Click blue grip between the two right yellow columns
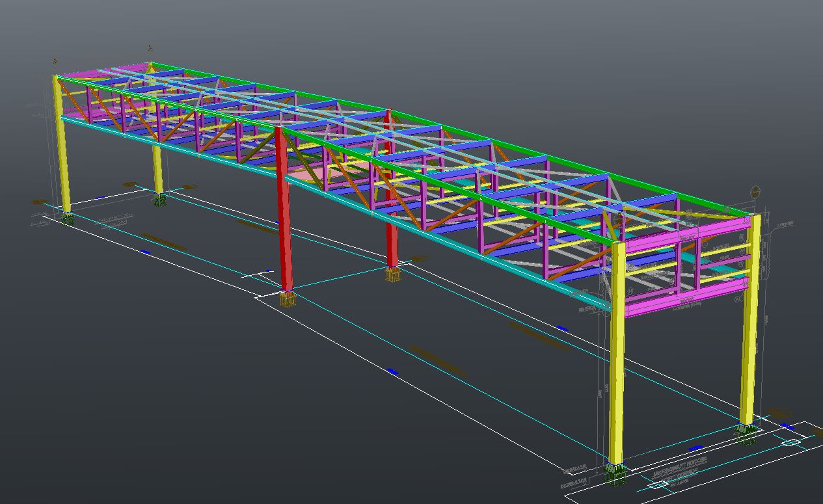This screenshot has height=504, width=823. (x=695, y=448)
